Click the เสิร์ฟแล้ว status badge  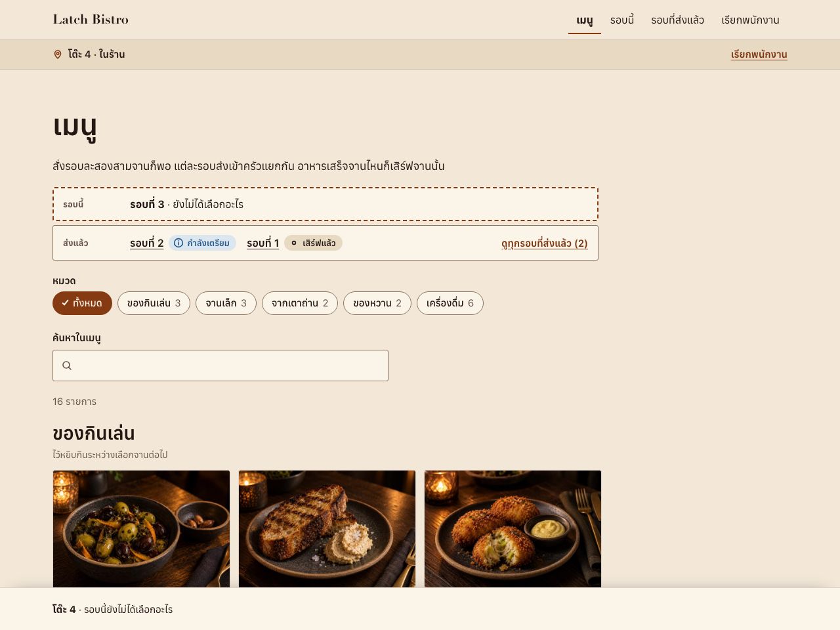tap(313, 243)
